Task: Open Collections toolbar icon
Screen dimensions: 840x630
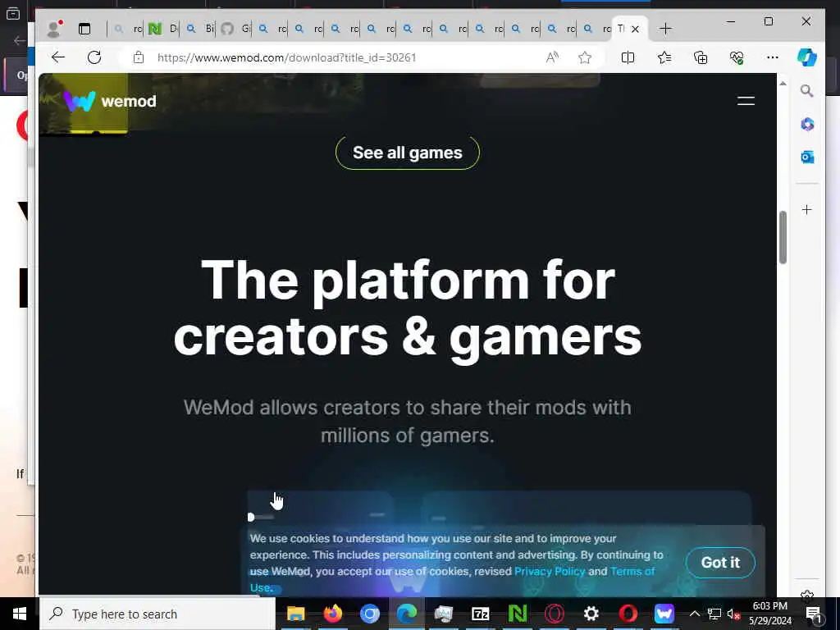Action: [x=701, y=57]
